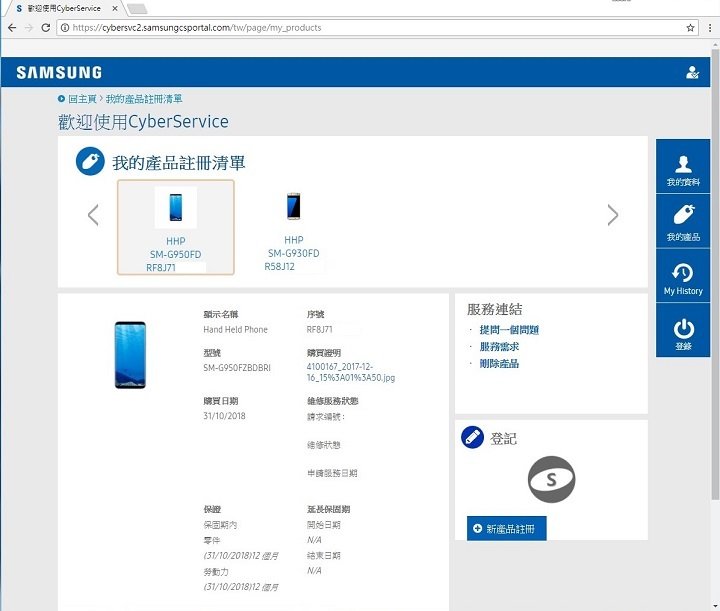The height and width of the screenshot is (611, 720).
Task: Reload the page with refresh button
Action: (45, 28)
